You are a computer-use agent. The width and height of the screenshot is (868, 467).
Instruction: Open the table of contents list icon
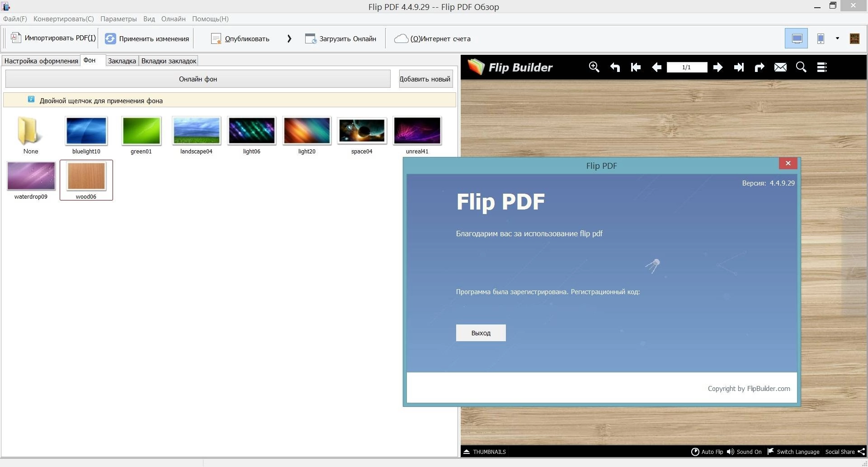(x=822, y=67)
